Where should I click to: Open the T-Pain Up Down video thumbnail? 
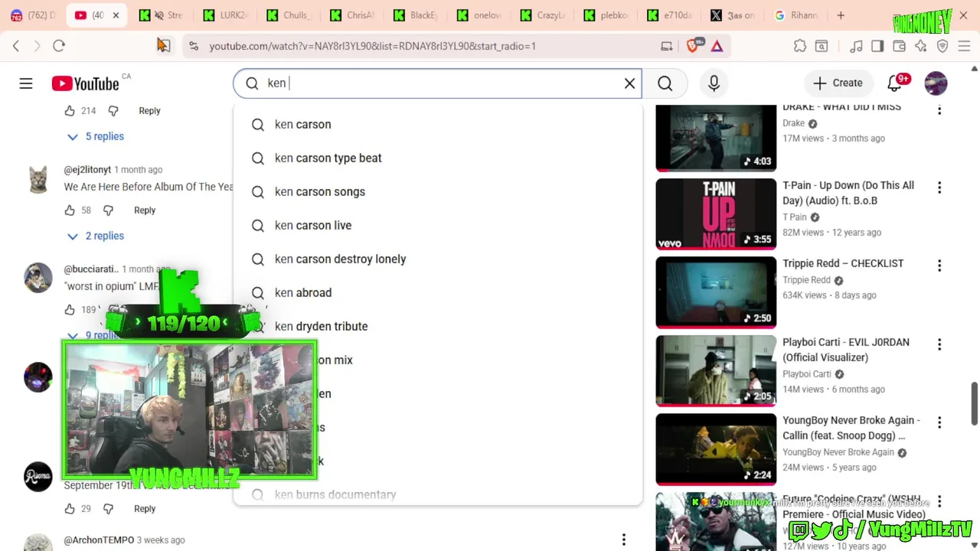[x=716, y=214]
